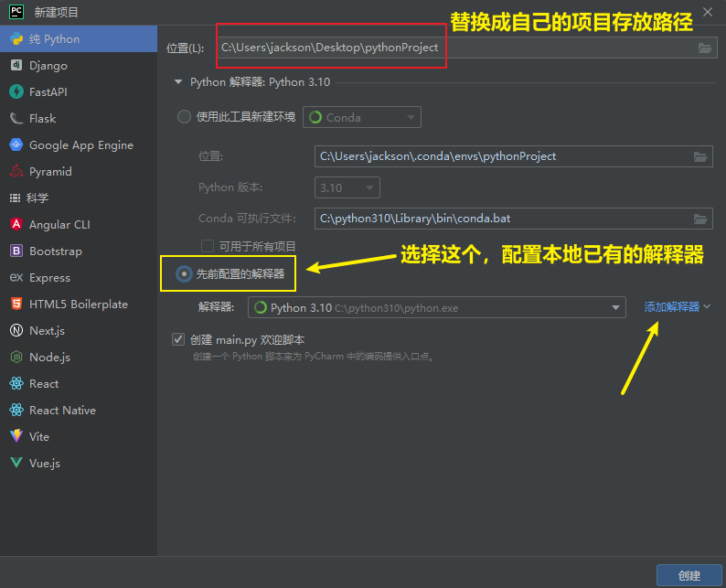The height and width of the screenshot is (588, 726).
Task: Click the Pyramid framework icon
Action: tap(16, 172)
